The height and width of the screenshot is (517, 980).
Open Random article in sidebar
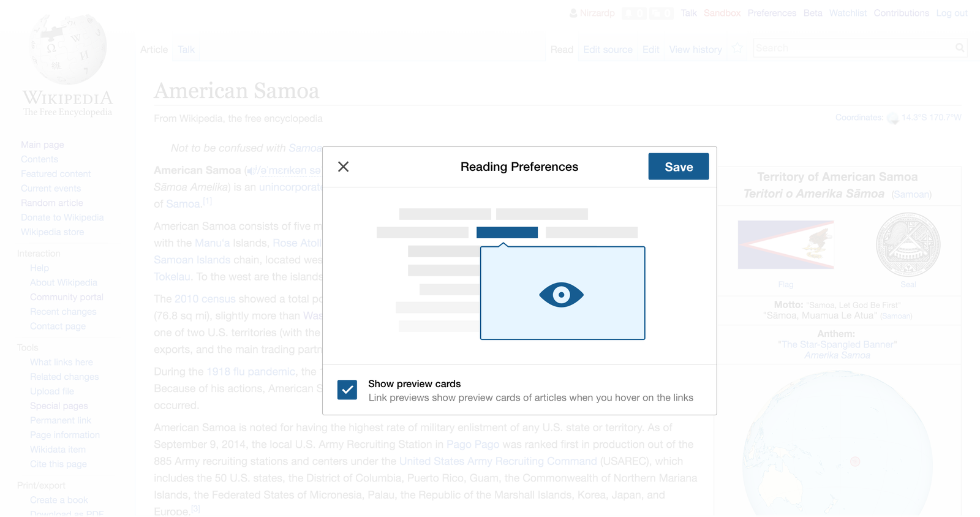(52, 203)
